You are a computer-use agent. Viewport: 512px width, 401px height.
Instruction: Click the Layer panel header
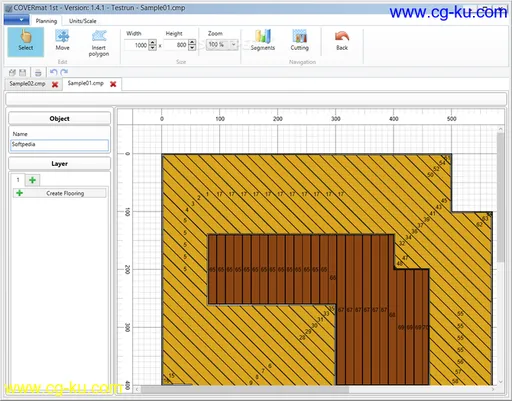(x=59, y=164)
